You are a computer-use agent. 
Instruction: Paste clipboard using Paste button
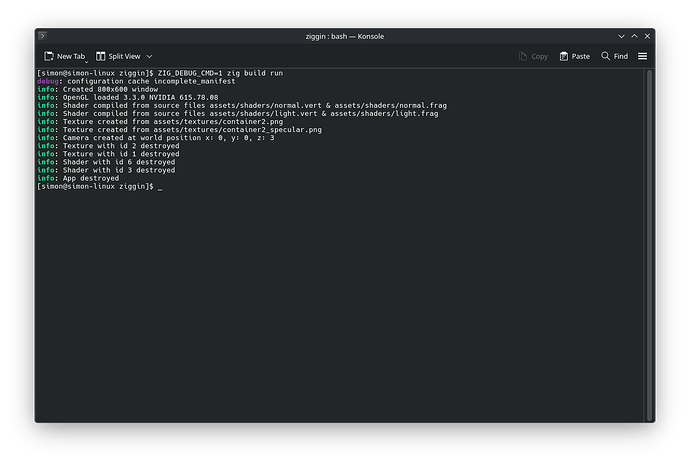point(575,56)
